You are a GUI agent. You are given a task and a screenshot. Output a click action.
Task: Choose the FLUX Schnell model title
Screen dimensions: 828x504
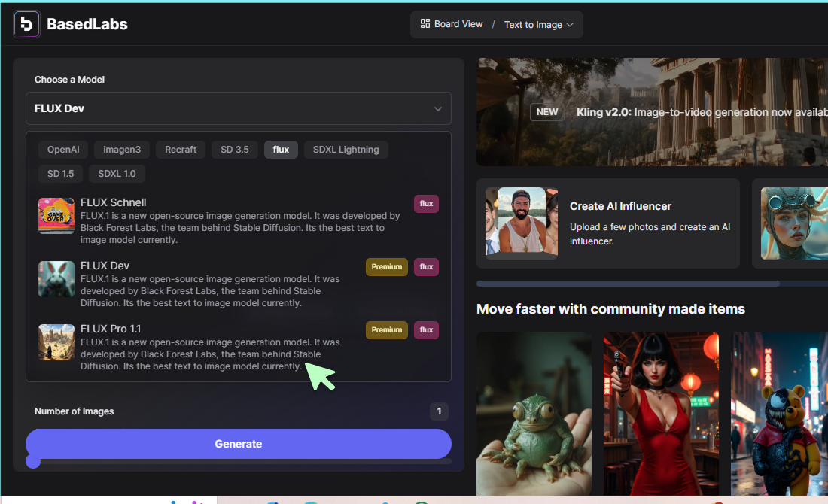(114, 202)
